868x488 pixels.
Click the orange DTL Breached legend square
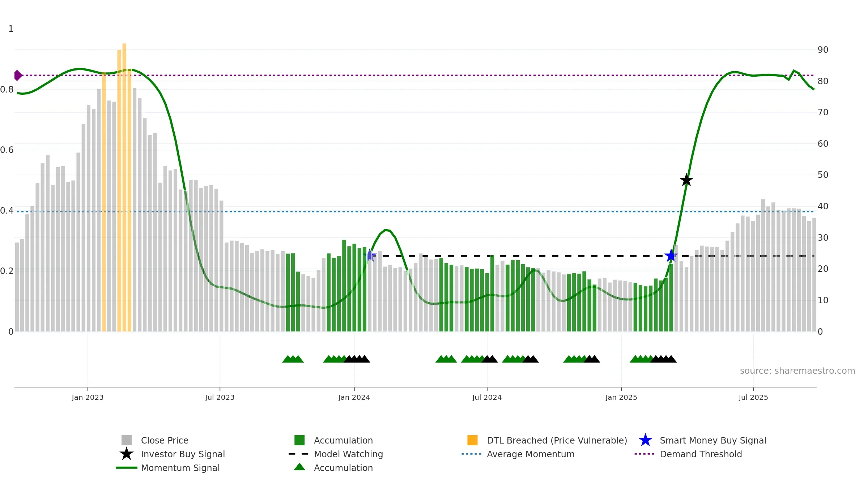tap(472, 440)
